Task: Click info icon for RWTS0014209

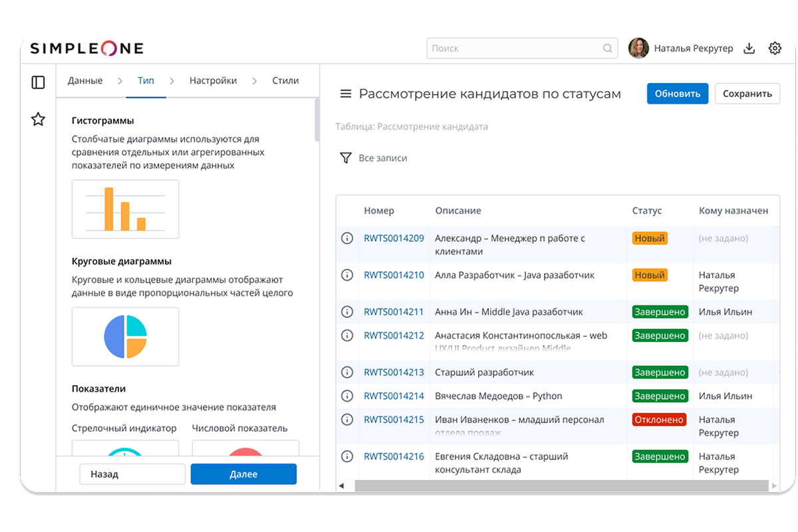Action: pyautogui.click(x=347, y=238)
